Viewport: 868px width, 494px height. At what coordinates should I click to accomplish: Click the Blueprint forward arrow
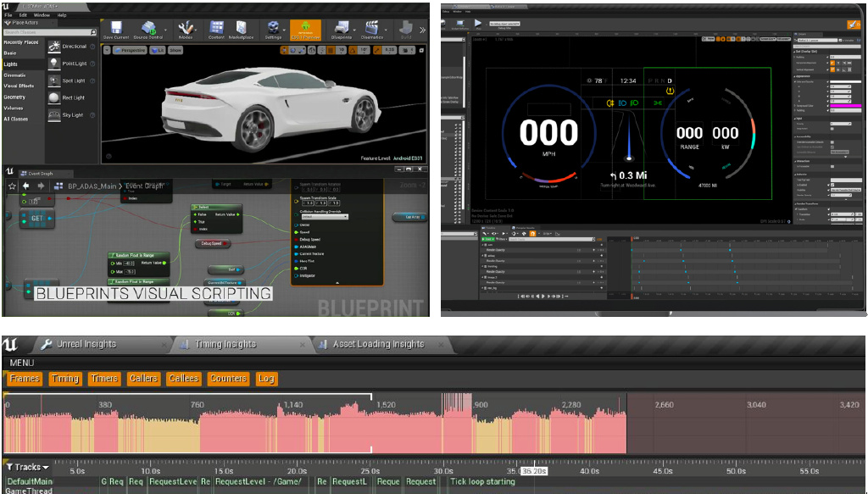[41, 186]
